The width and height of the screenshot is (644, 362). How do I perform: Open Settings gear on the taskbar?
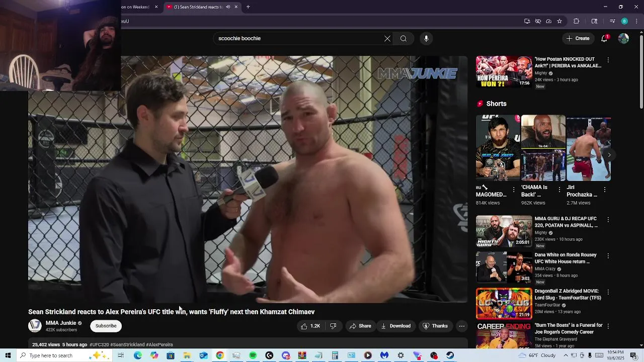(400, 355)
